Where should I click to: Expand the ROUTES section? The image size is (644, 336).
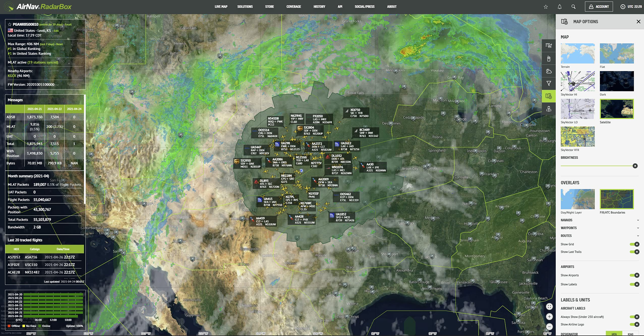pos(638,236)
